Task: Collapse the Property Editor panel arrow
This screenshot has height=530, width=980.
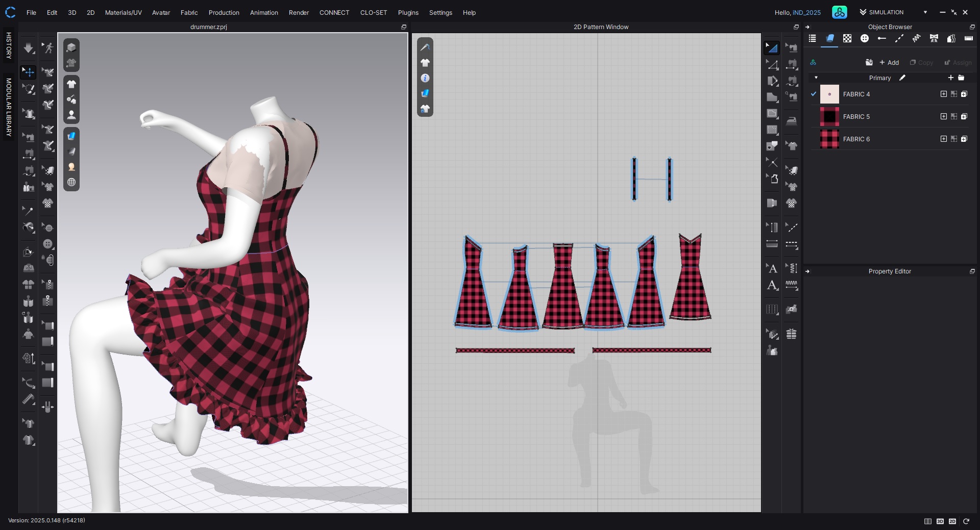Action: point(807,271)
